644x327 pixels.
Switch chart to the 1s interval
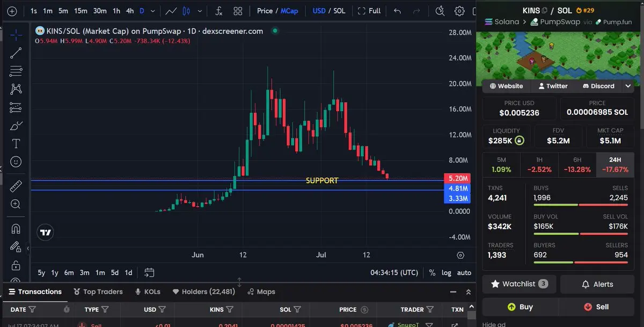(34, 11)
